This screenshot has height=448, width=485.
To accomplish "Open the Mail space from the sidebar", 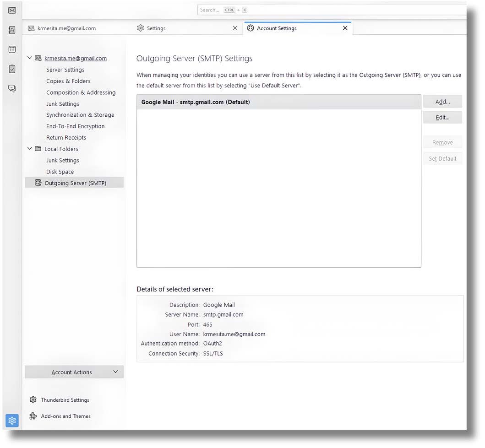I will click(11, 10).
